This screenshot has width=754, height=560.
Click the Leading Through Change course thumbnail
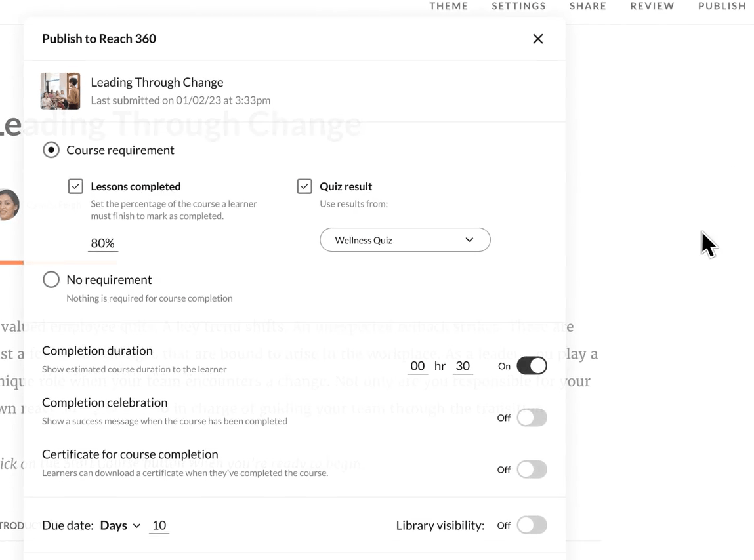(x=60, y=90)
